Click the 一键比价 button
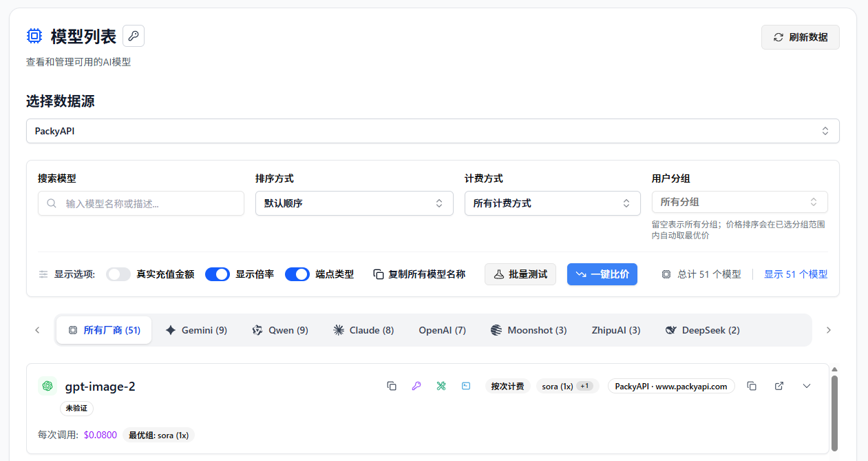This screenshot has height=461, width=868. pyautogui.click(x=602, y=274)
